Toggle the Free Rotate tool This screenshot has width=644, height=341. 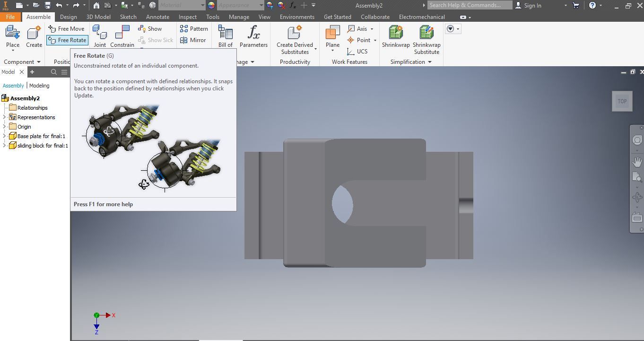(67, 40)
